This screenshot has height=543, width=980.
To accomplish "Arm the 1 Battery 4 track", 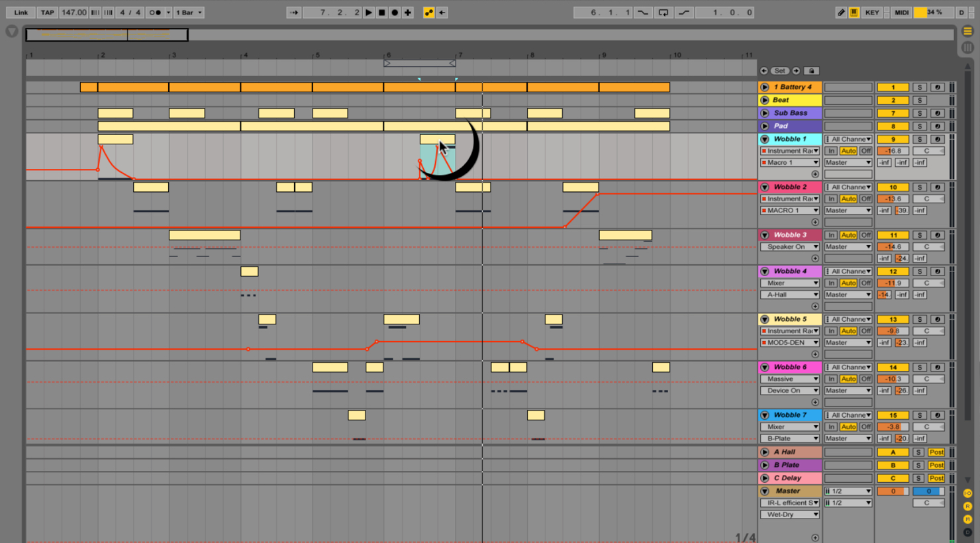I will [937, 87].
